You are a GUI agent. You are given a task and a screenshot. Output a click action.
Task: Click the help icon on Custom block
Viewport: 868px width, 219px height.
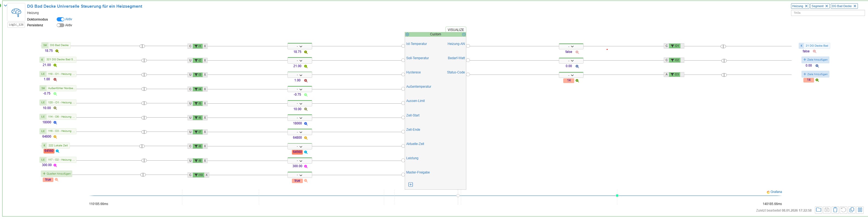(x=464, y=35)
